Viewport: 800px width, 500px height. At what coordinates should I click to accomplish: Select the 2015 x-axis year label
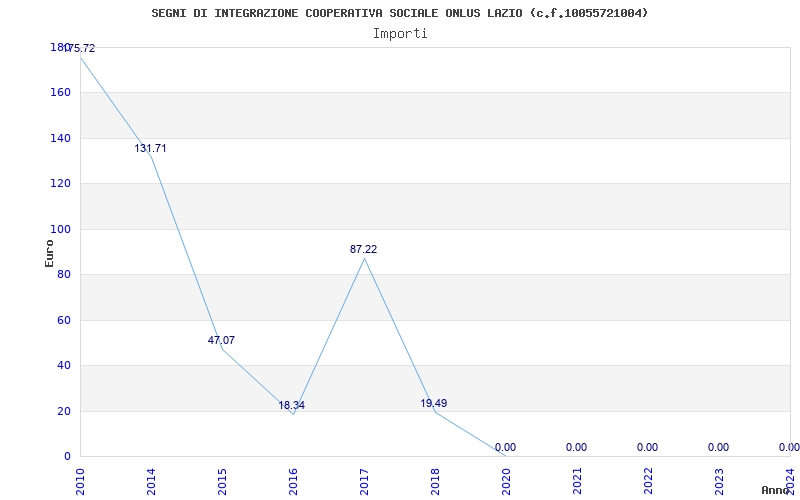pyautogui.click(x=222, y=482)
